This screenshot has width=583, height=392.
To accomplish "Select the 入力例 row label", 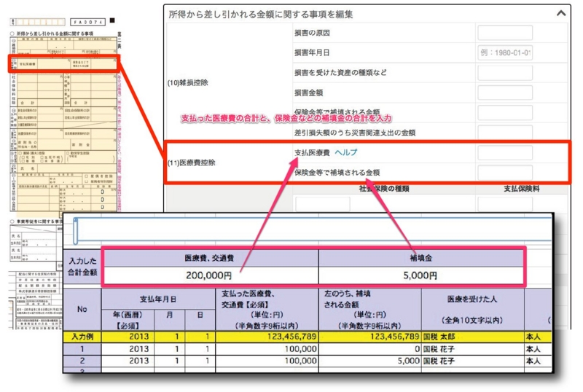I will point(82,337).
